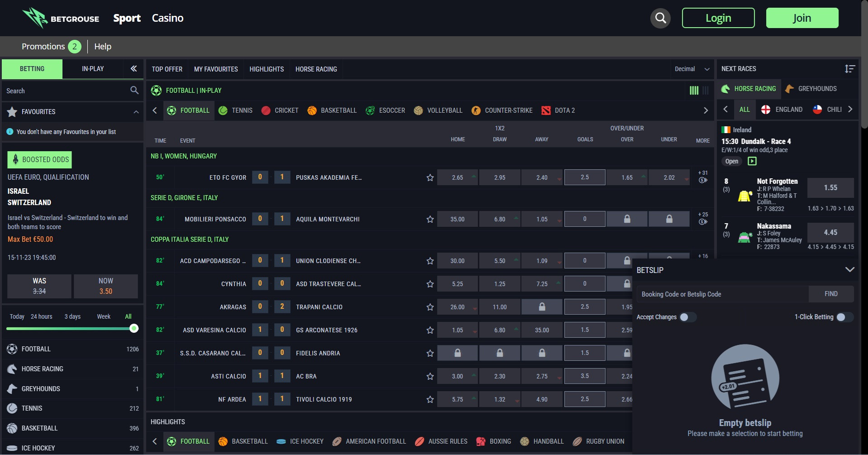Switch to the In-Play tab

coord(93,69)
